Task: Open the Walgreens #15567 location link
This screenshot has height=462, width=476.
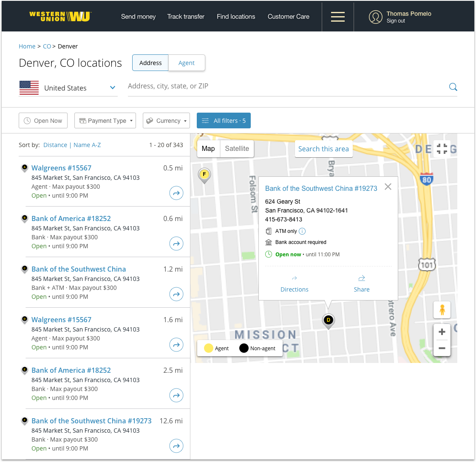Action: point(61,168)
